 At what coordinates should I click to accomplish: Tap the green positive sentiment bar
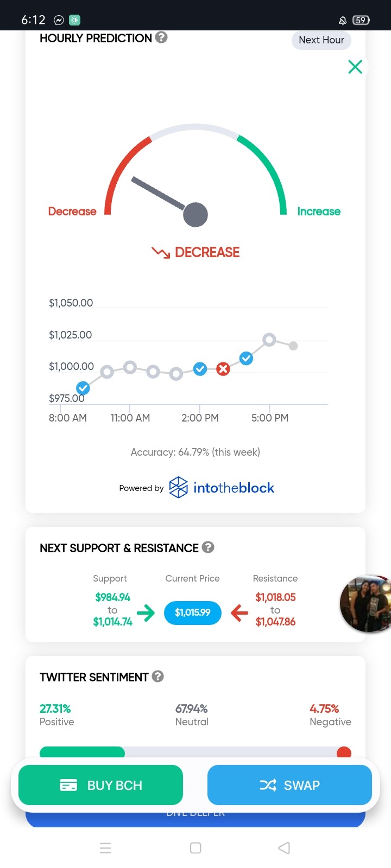point(82,752)
